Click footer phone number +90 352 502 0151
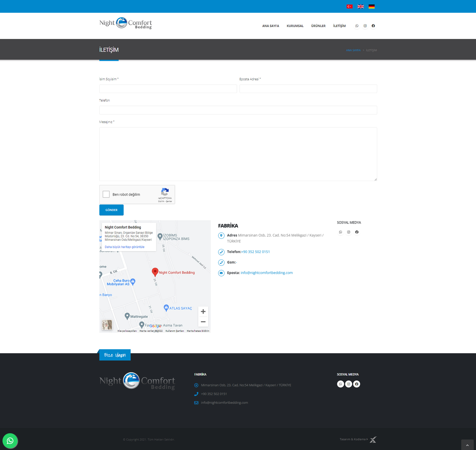Screen dimensions: 476x450 tap(214, 394)
